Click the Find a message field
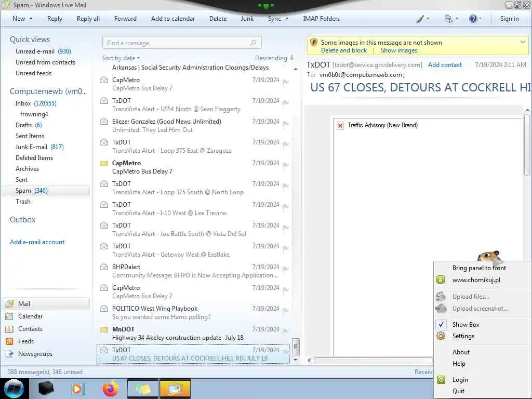 click(x=181, y=43)
